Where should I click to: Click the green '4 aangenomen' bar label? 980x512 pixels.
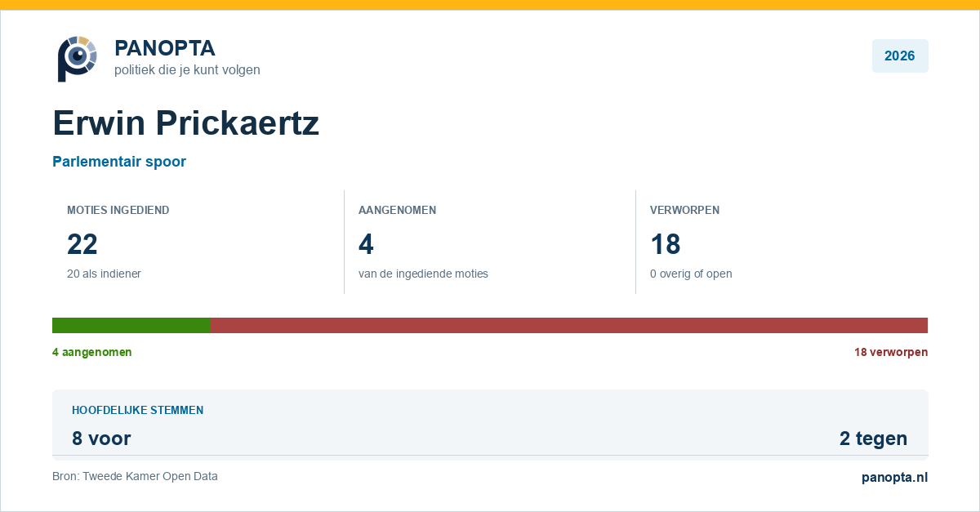point(92,352)
